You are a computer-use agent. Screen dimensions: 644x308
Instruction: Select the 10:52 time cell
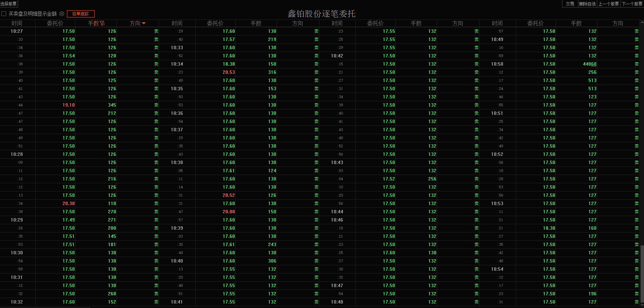497,154
